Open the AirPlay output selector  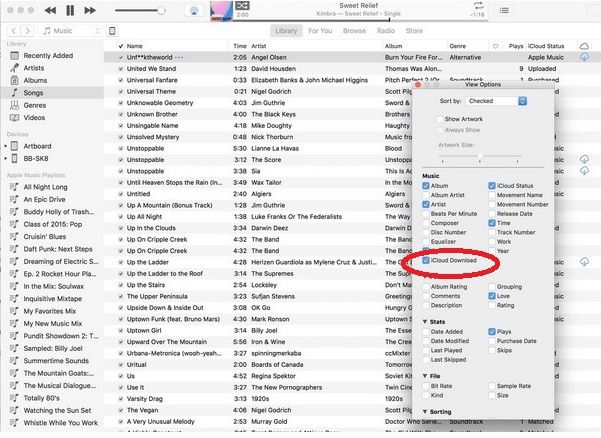pyautogui.click(x=194, y=11)
